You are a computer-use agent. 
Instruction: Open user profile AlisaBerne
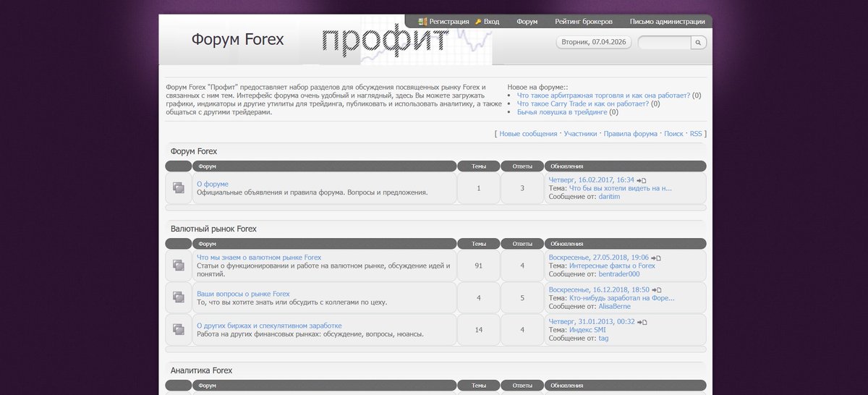click(x=615, y=306)
